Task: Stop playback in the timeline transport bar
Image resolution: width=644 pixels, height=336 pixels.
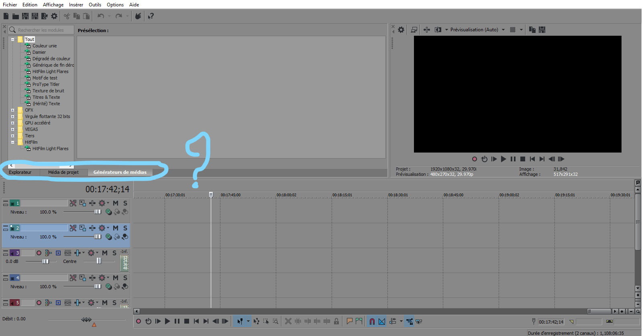Action: click(187, 321)
